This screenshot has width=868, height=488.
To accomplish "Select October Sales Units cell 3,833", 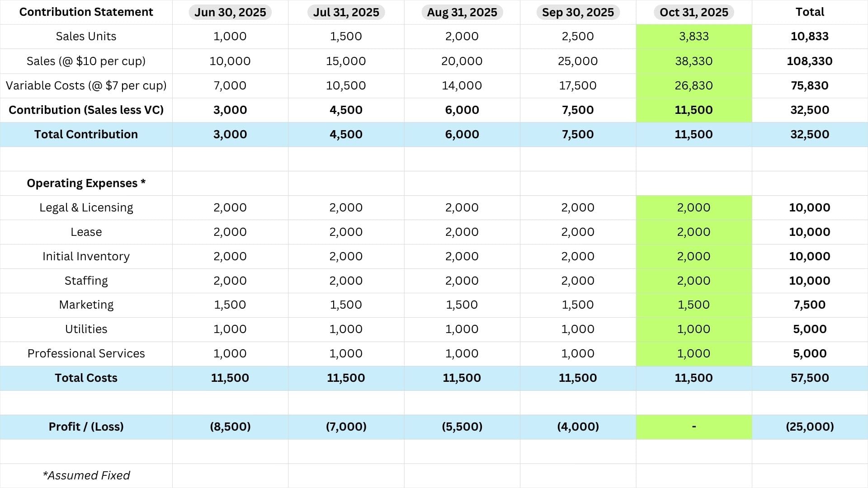I will click(x=693, y=36).
